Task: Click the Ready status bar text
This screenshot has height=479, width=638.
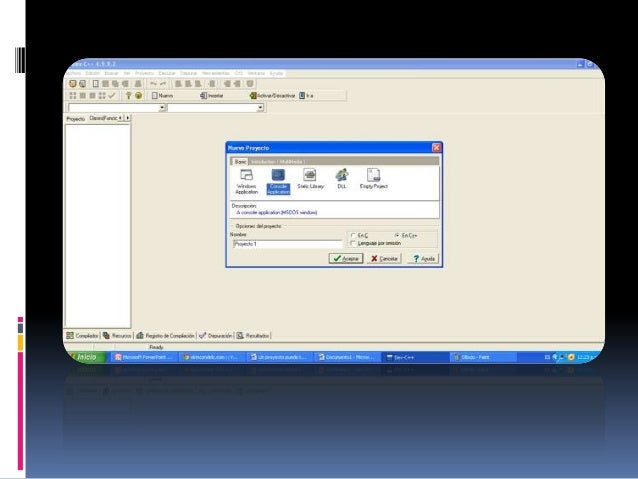Action: [156, 347]
